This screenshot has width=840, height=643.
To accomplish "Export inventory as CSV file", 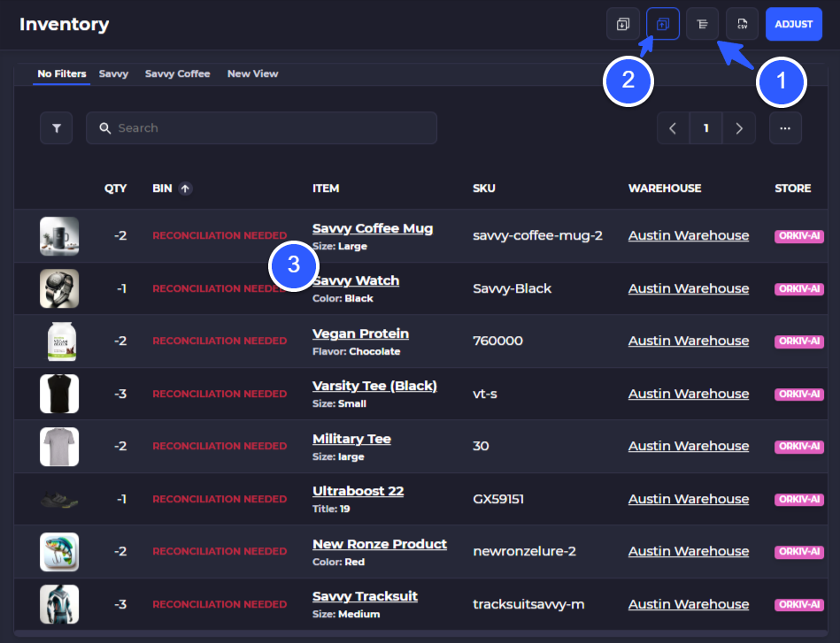I will (742, 24).
